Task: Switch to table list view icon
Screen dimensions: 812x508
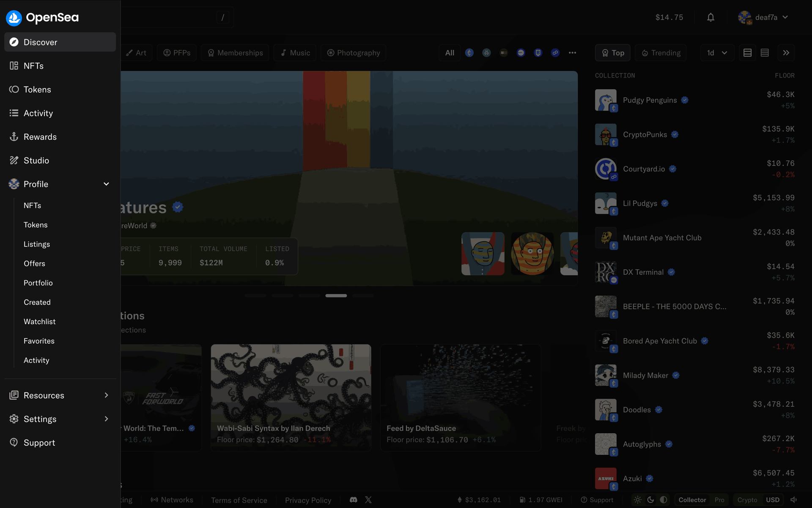Action: coord(747,53)
